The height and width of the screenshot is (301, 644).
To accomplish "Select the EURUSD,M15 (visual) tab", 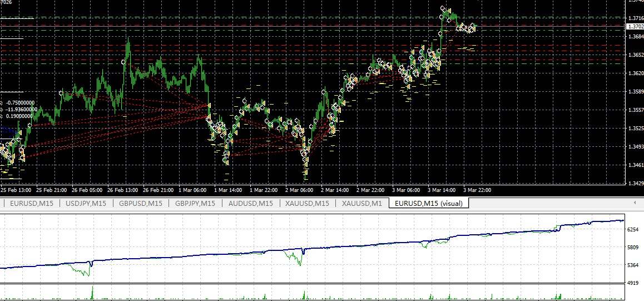I will tap(428, 203).
